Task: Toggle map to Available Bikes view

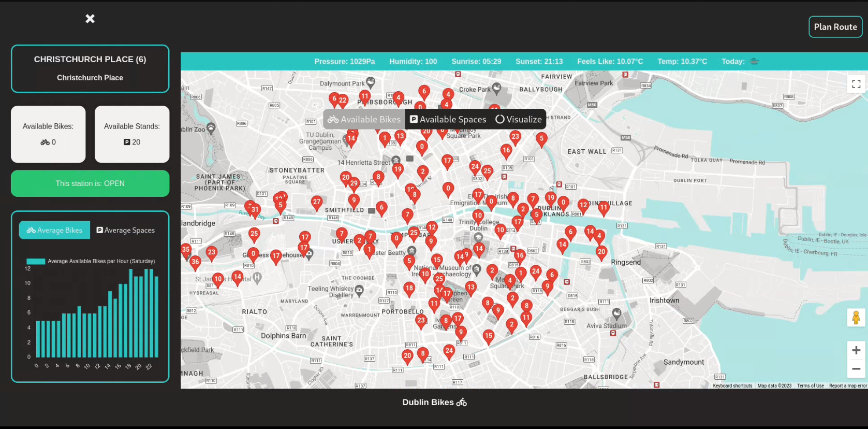Action: (x=364, y=119)
